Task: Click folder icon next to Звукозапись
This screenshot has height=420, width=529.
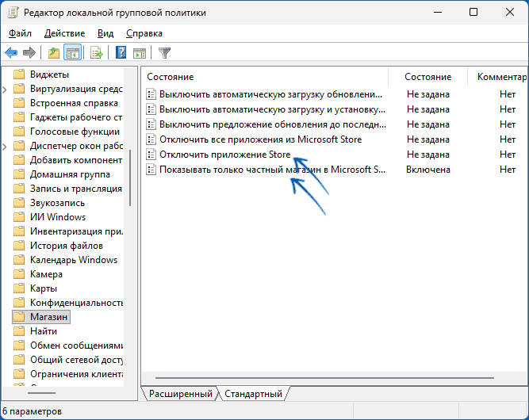Action: (x=19, y=203)
